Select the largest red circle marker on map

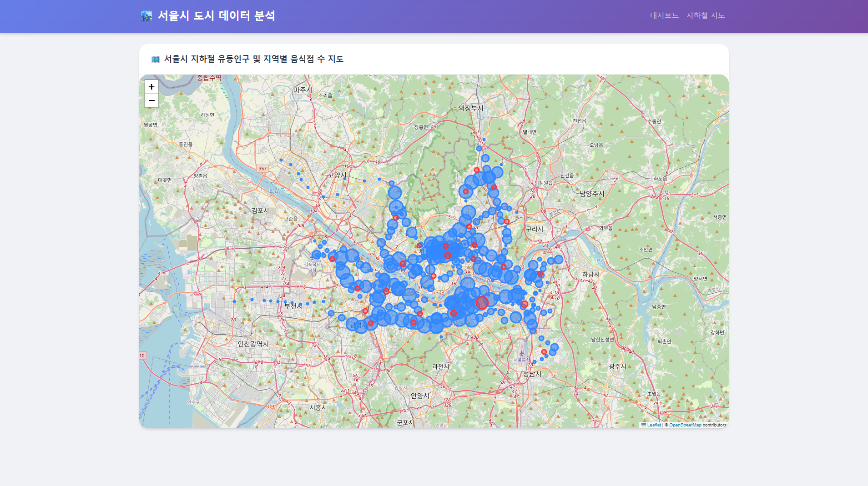482,302
